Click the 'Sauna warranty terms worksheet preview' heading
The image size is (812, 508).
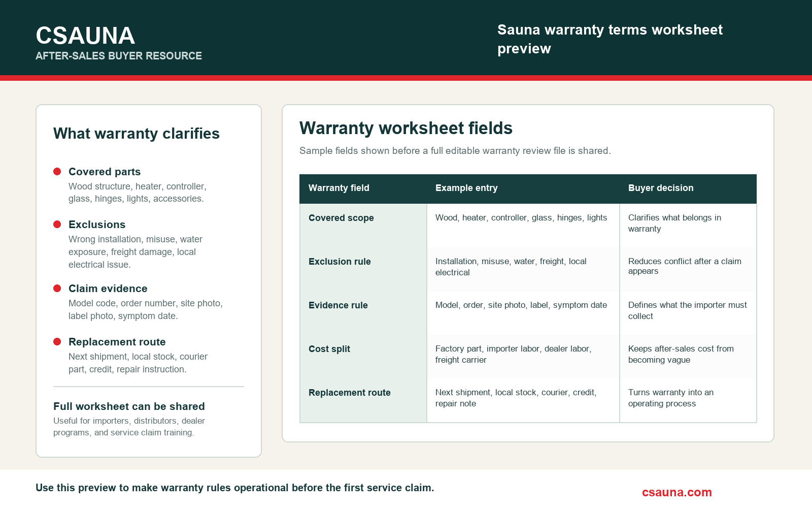click(x=610, y=39)
